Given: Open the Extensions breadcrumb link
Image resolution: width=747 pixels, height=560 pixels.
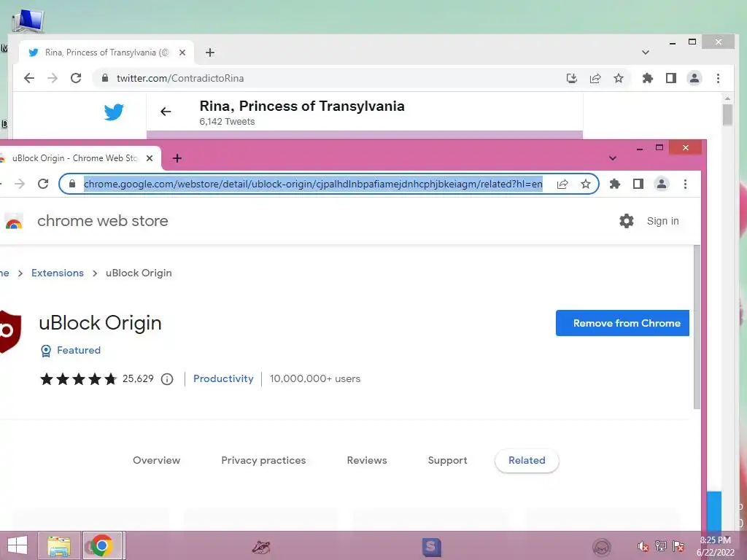Looking at the screenshot, I should [x=58, y=273].
